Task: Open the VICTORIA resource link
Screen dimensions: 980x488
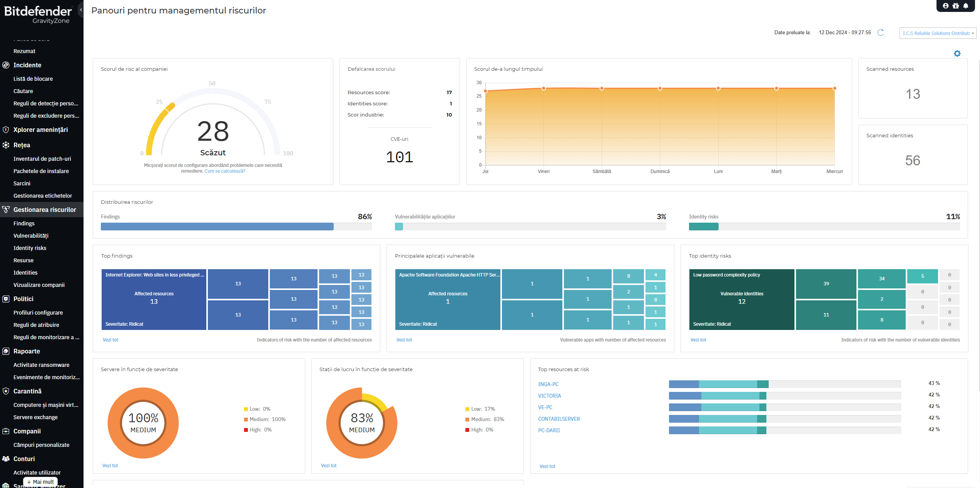Action: [549, 396]
